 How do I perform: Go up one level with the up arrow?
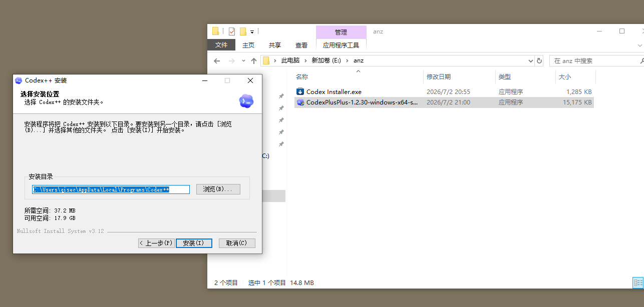click(254, 60)
